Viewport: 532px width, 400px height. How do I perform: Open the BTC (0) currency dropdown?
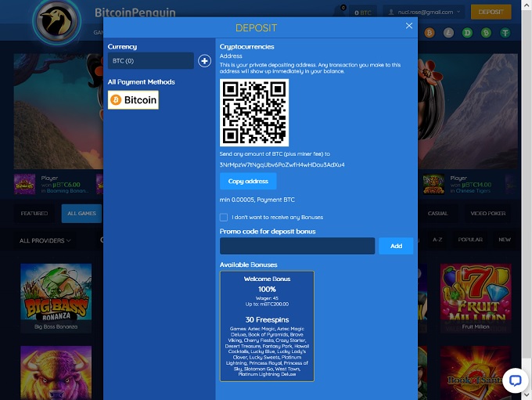tap(150, 61)
